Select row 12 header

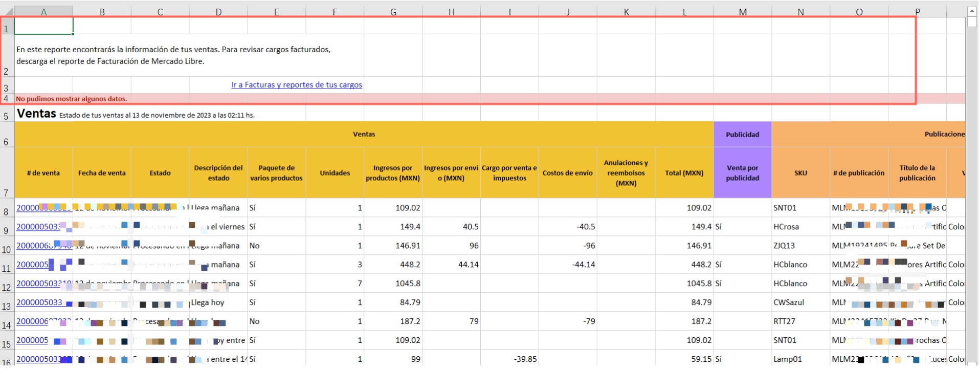[7, 287]
